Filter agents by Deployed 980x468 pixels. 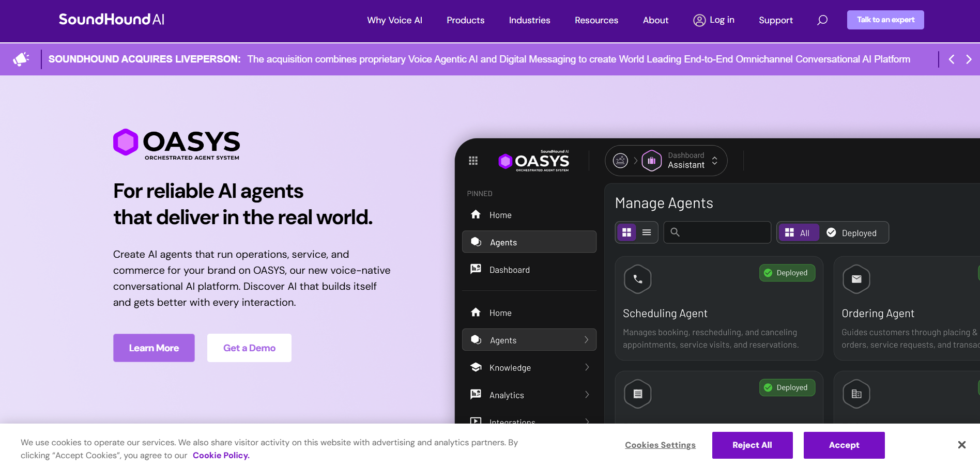(852, 233)
